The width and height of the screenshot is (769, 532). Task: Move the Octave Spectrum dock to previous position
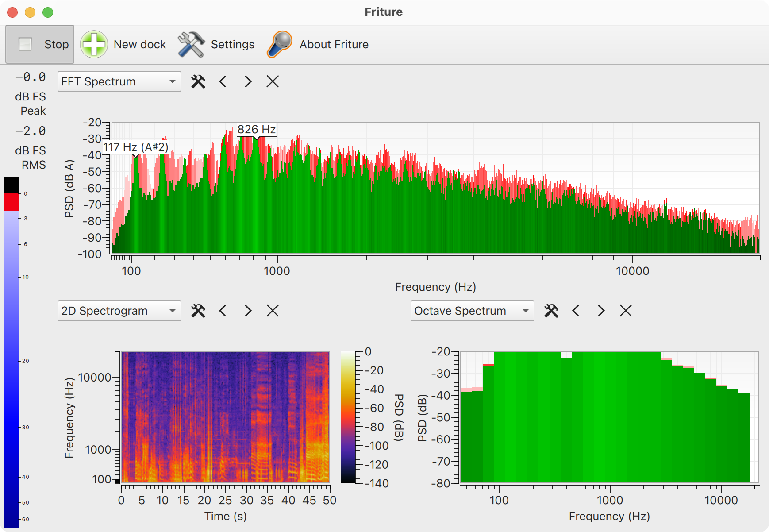pos(576,311)
